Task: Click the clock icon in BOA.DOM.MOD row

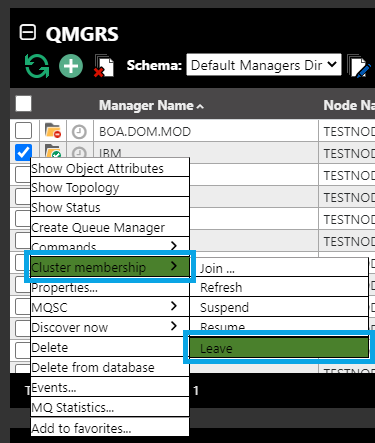Action: click(79, 132)
